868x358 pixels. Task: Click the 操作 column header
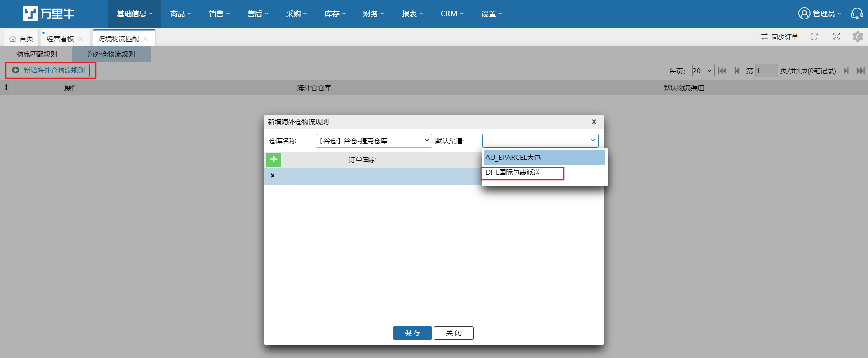point(71,87)
